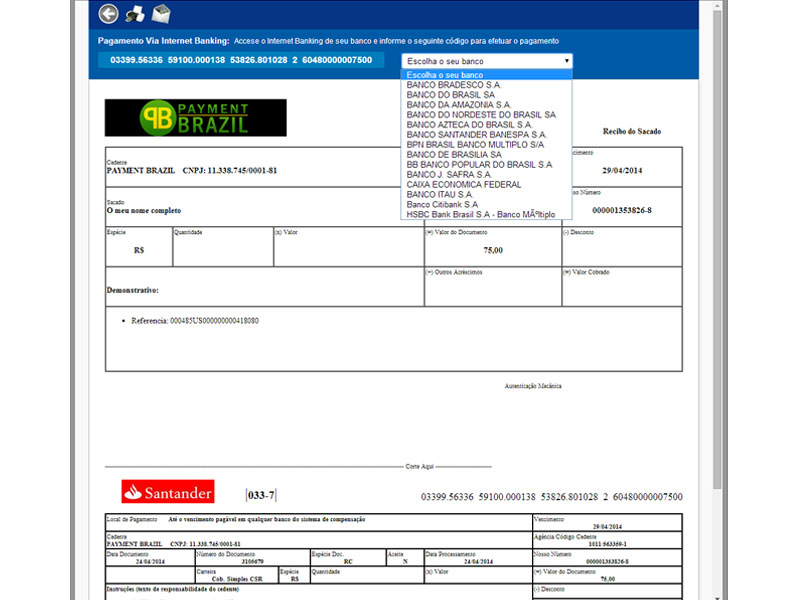
Task: Click the back arrow icon
Action: click(x=109, y=14)
